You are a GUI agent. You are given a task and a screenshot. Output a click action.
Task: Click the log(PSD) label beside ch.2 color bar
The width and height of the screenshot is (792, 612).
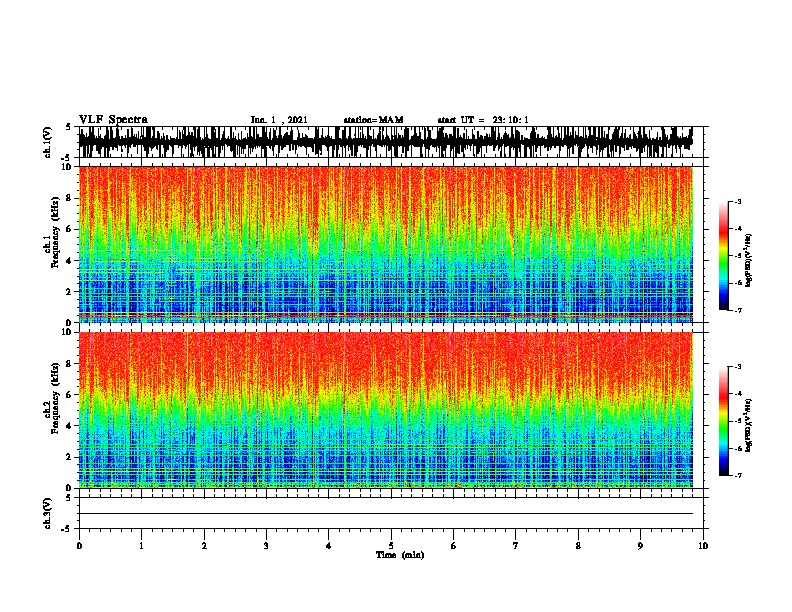pyautogui.click(x=749, y=425)
